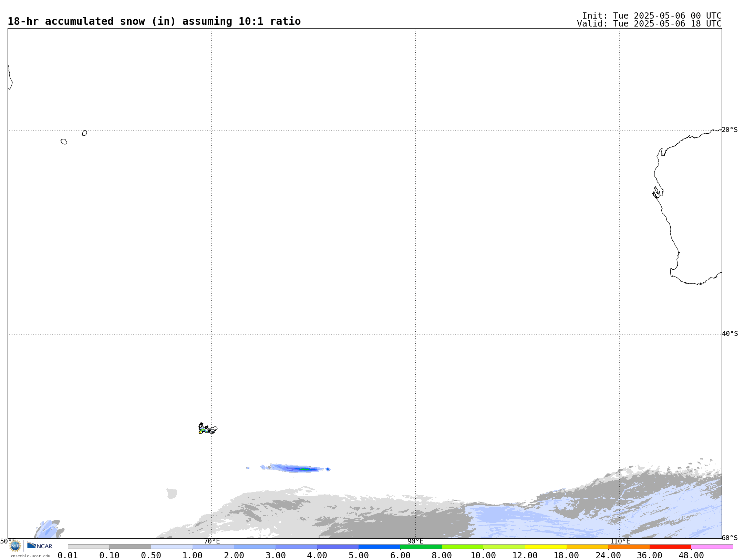Image resolution: width=744 pixels, height=560 pixels.
Task: Click the Kerguelen Islands outline near 70°E
Action: coord(208,428)
